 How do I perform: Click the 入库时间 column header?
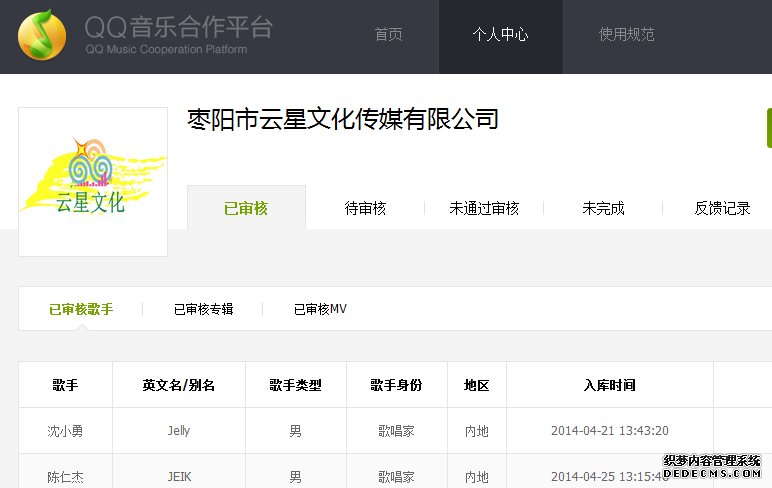[x=609, y=385]
